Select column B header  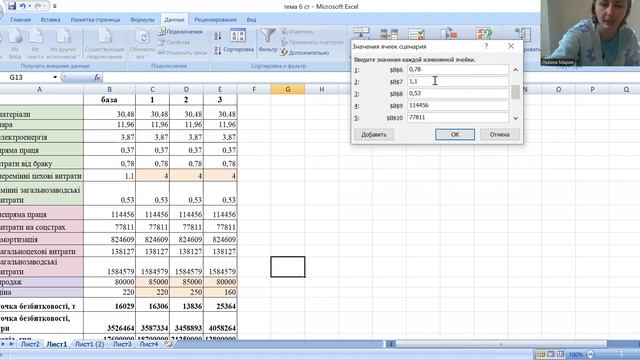click(x=109, y=89)
